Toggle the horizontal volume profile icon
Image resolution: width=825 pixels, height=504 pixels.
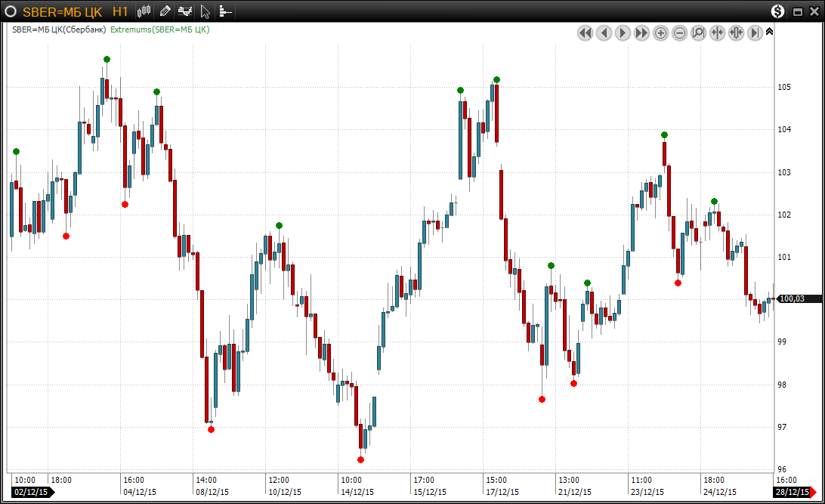[225, 11]
